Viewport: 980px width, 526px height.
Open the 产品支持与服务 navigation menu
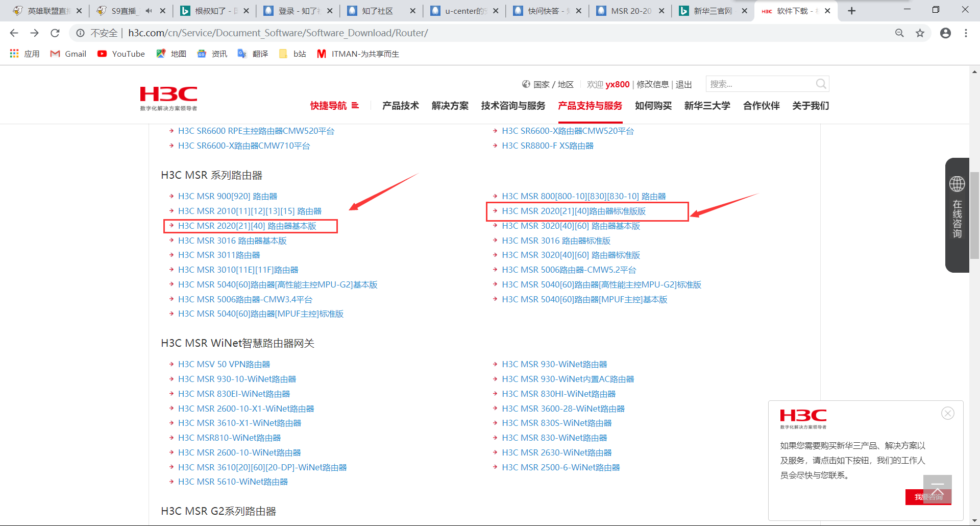(590, 106)
